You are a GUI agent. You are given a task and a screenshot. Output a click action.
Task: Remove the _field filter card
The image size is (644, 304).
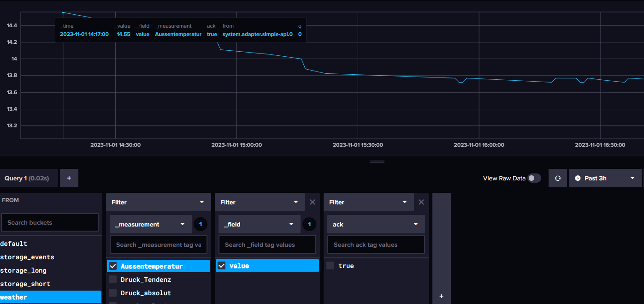tap(313, 202)
